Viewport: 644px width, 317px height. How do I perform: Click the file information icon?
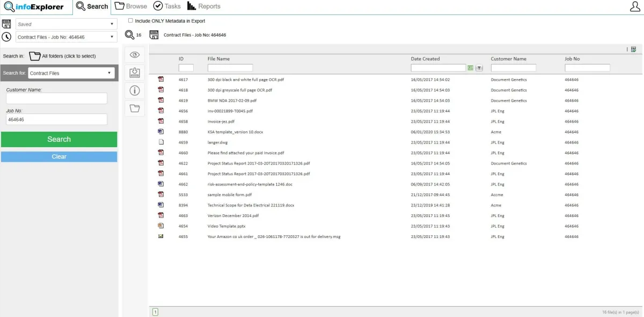(x=134, y=90)
